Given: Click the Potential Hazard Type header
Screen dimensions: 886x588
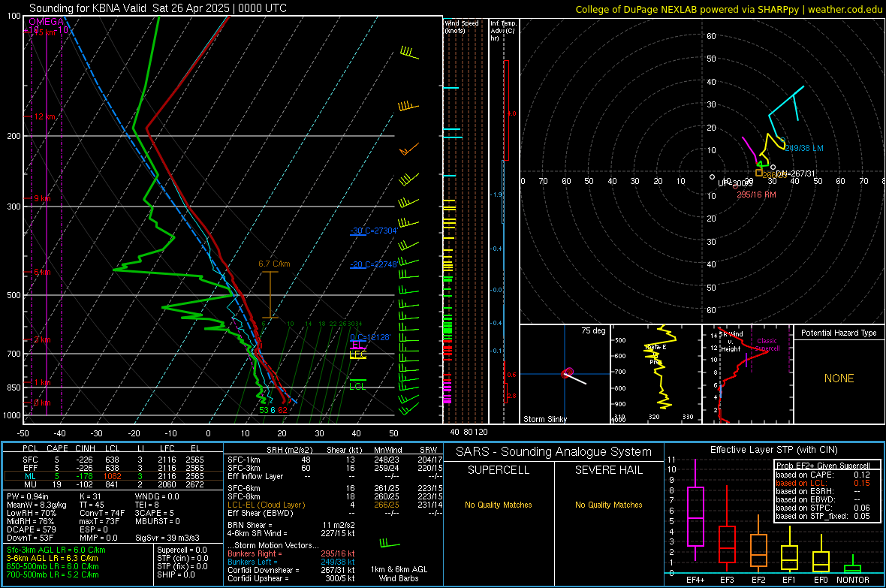Looking at the screenshot, I should click(x=839, y=333).
